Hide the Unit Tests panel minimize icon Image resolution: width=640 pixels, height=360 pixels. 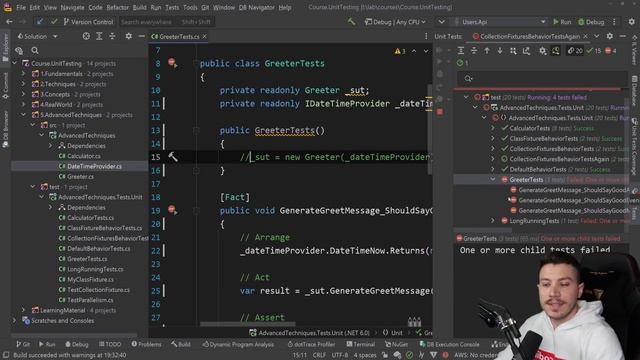[x=623, y=36]
